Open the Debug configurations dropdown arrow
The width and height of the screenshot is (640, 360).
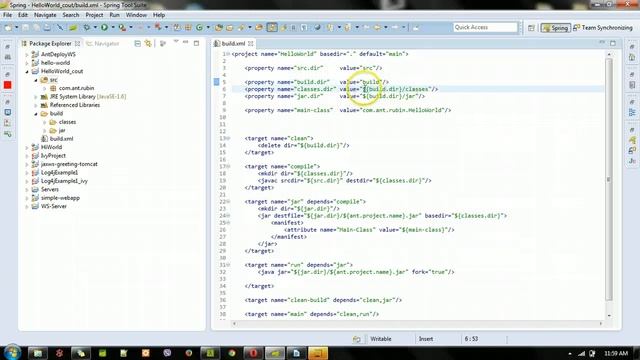95,27
